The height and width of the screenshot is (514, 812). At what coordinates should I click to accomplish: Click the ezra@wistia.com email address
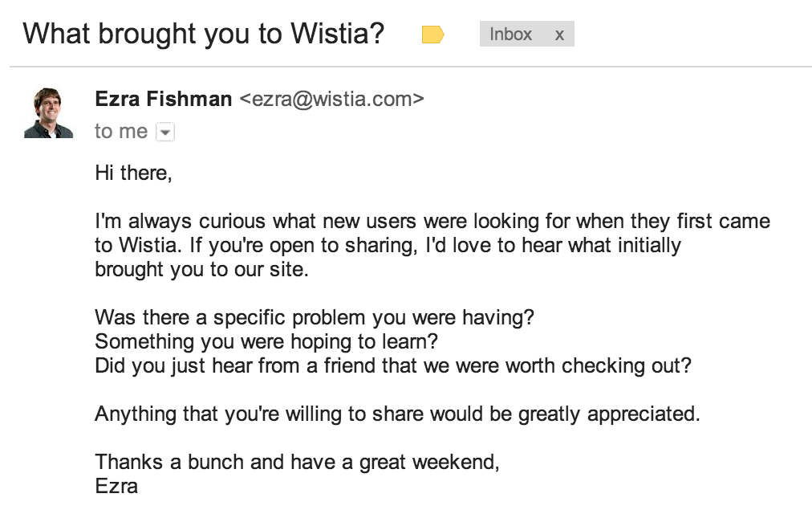point(331,99)
